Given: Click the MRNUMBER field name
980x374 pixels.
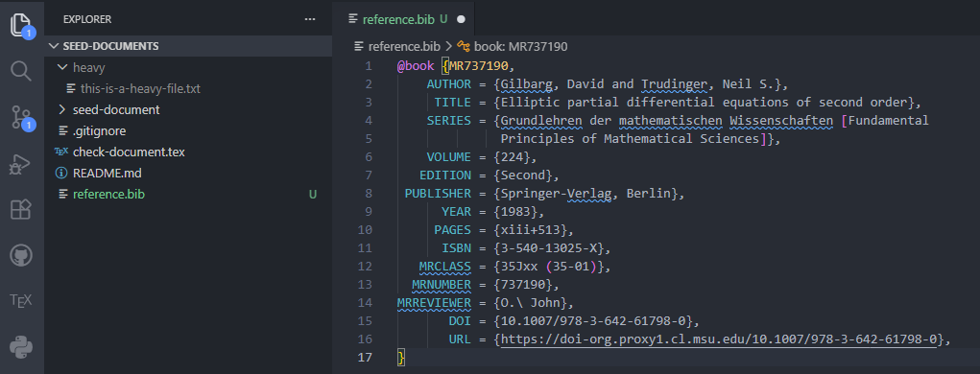Looking at the screenshot, I should (x=442, y=285).
